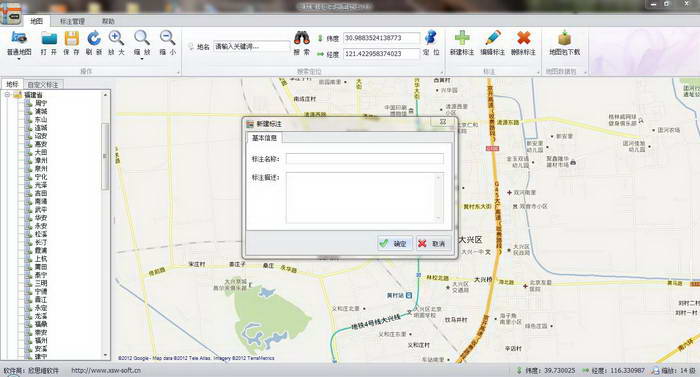
Task: Click the 缩放 magnifier icon
Action: [x=142, y=38]
